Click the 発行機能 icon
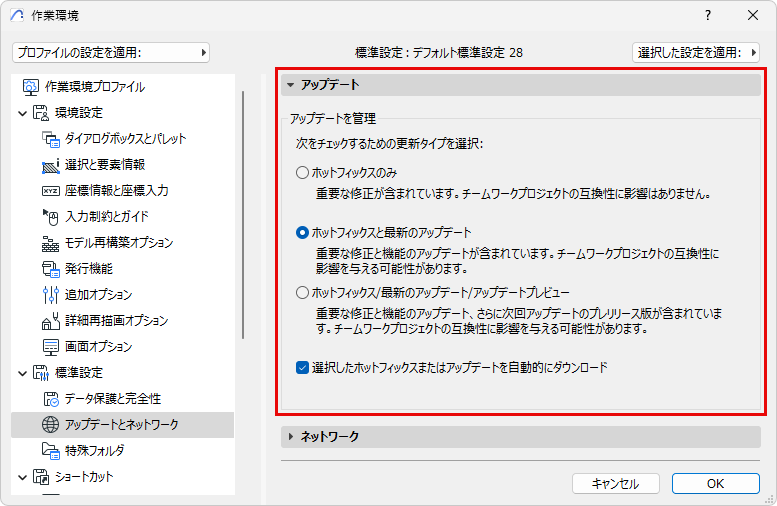Viewport: 777px width, 506px height. 51,269
